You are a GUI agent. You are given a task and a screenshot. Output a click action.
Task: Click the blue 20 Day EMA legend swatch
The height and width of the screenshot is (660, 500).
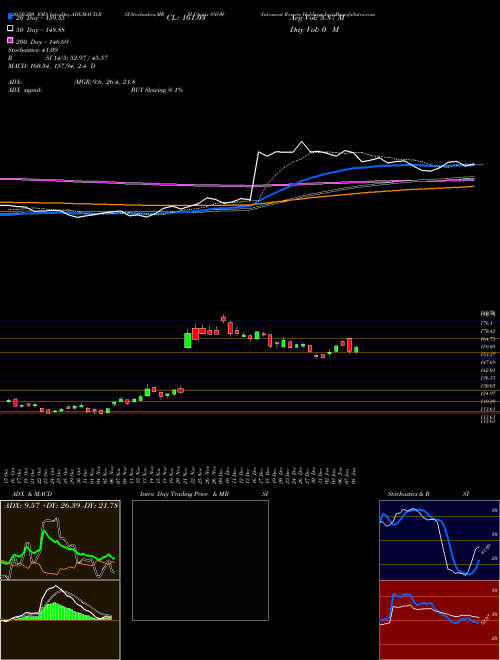coord(11,17)
